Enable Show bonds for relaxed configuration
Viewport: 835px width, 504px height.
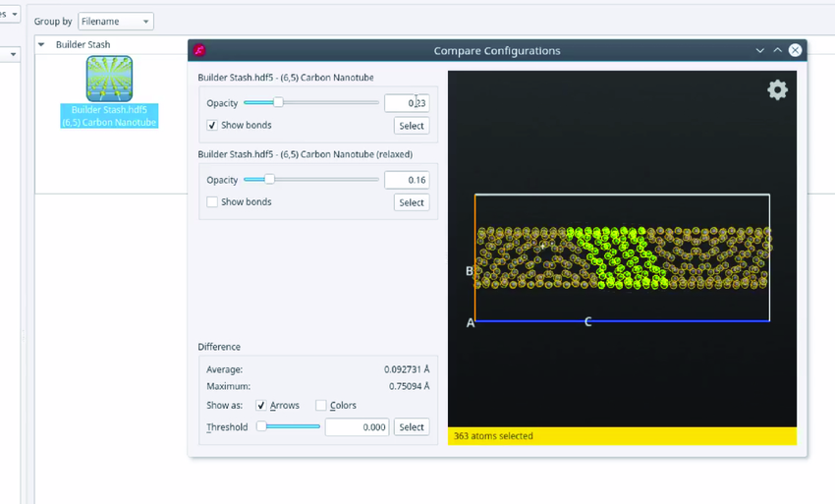212,202
